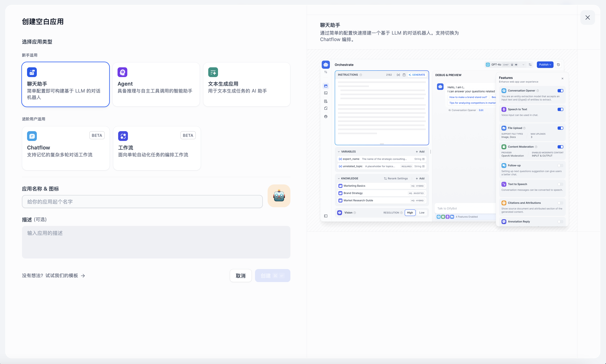This screenshot has height=364, width=606.
Task: Click the GENERATE sparkle icon in Instructions
Action: (410, 75)
